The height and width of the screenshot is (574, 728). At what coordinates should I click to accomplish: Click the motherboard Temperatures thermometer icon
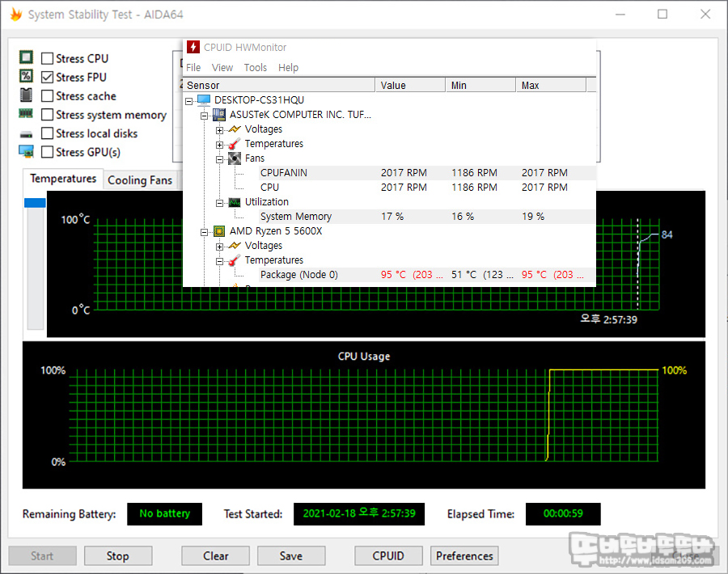(235, 144)
